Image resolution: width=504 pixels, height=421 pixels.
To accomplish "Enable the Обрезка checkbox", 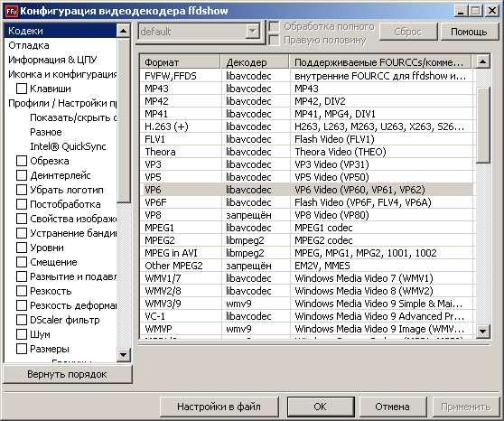I will tap(22, 161).
